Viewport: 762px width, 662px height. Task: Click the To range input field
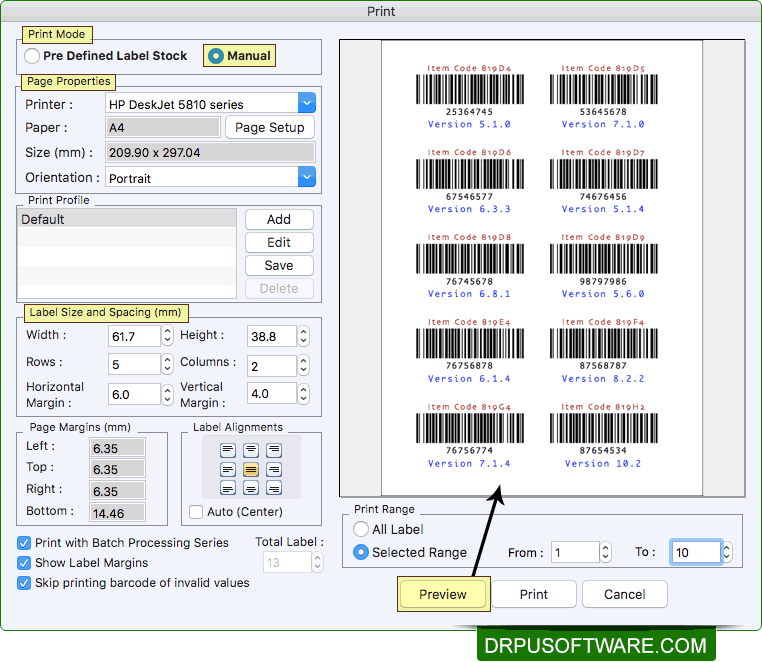click(x=695, y=552)
